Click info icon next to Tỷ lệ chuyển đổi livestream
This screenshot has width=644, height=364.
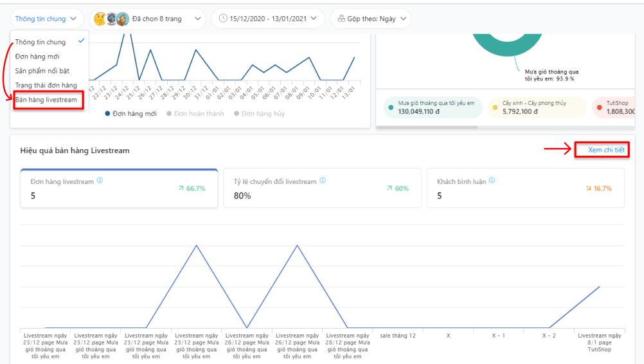tap(322, 181)
